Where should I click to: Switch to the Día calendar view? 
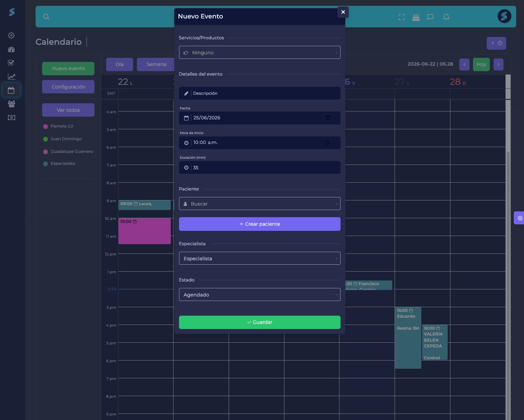(119, 64)
